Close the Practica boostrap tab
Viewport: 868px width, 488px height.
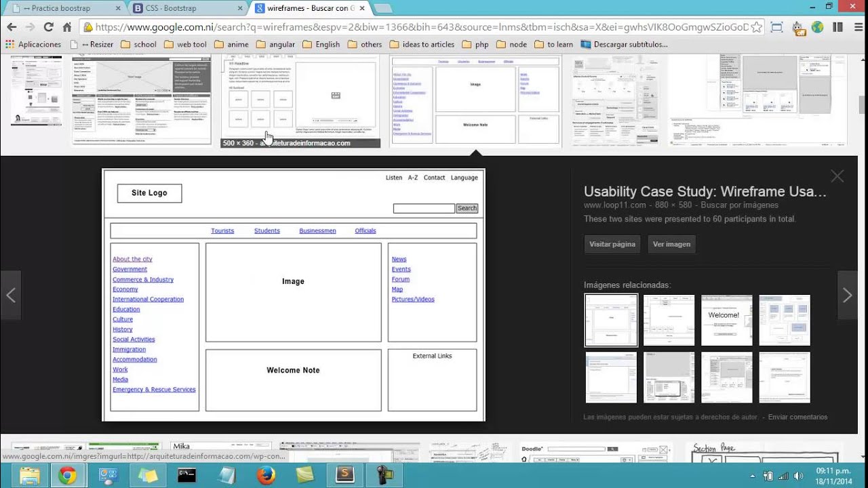tap(117, 8)
